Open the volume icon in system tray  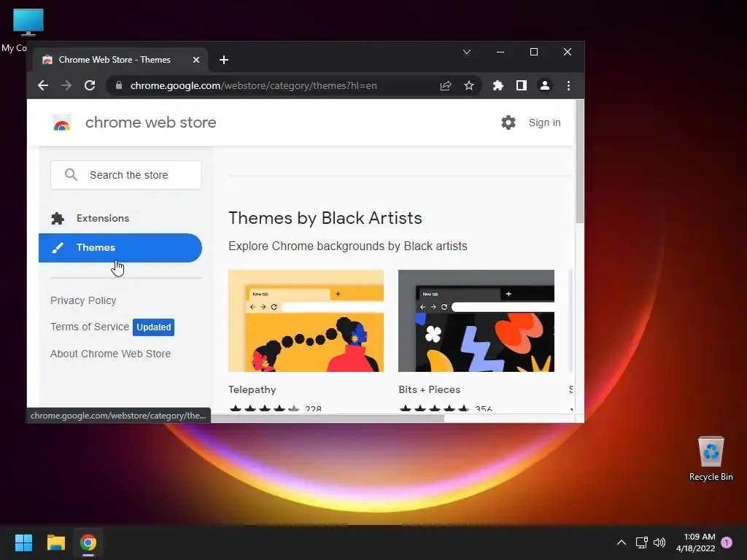pyautogui.click(x=659, y=542)
